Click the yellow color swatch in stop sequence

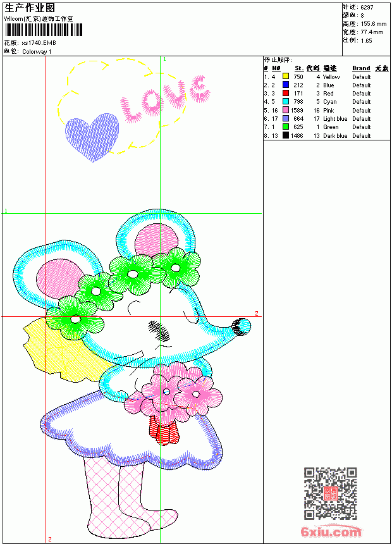click(286, 77)
